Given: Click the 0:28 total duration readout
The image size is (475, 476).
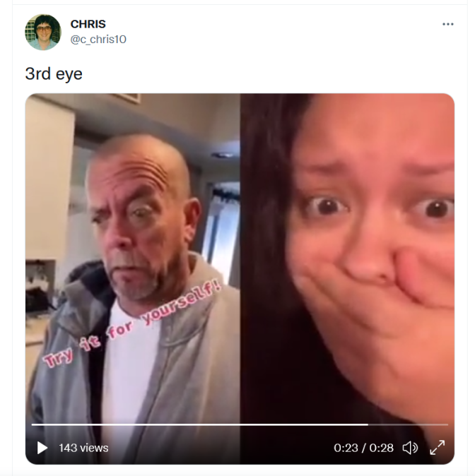Looking at the screenshot, I should coord(382,448).
